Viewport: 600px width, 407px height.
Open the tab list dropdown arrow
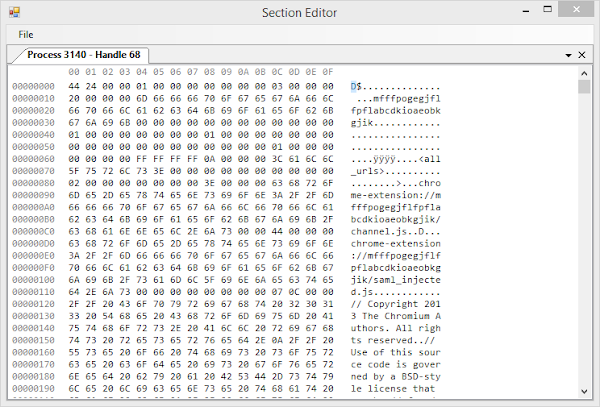point(568,55)
